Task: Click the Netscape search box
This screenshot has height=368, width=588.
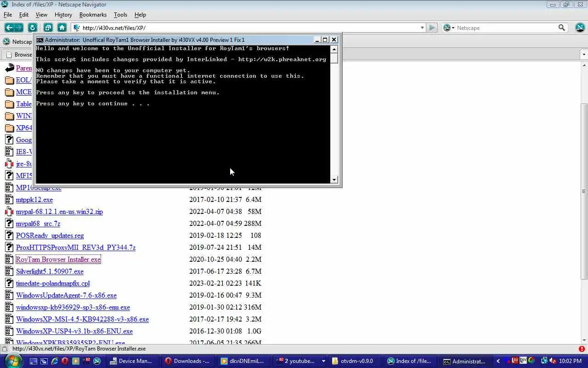Action: tap(505, 28)
